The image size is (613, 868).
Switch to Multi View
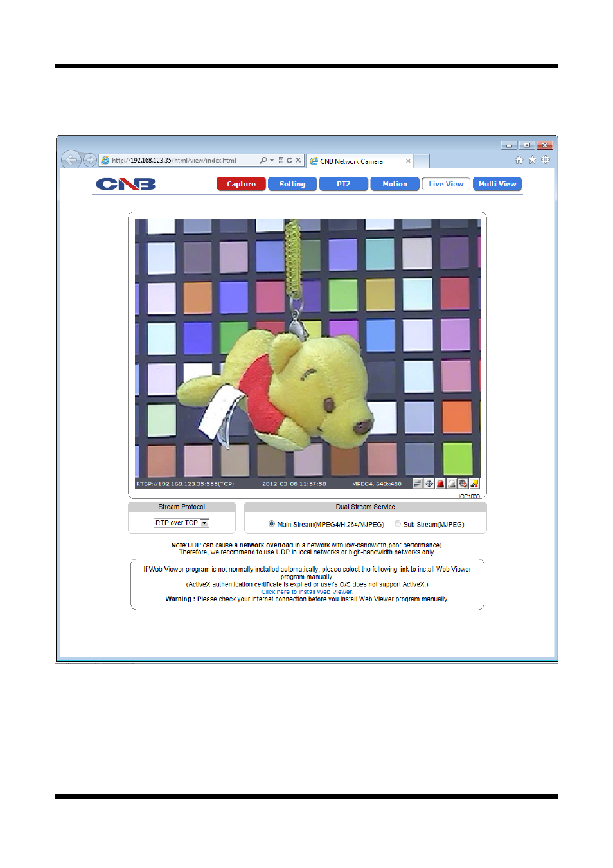497,184
